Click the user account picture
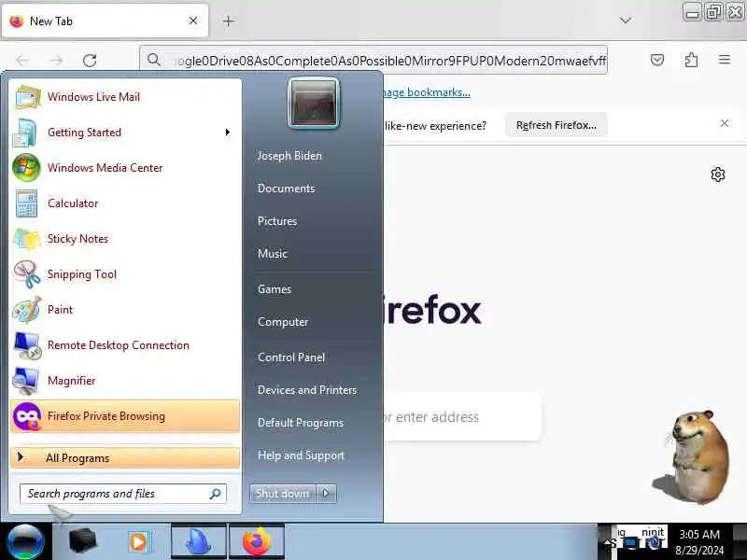Screen dimensions: 747x560 [314, 104]
